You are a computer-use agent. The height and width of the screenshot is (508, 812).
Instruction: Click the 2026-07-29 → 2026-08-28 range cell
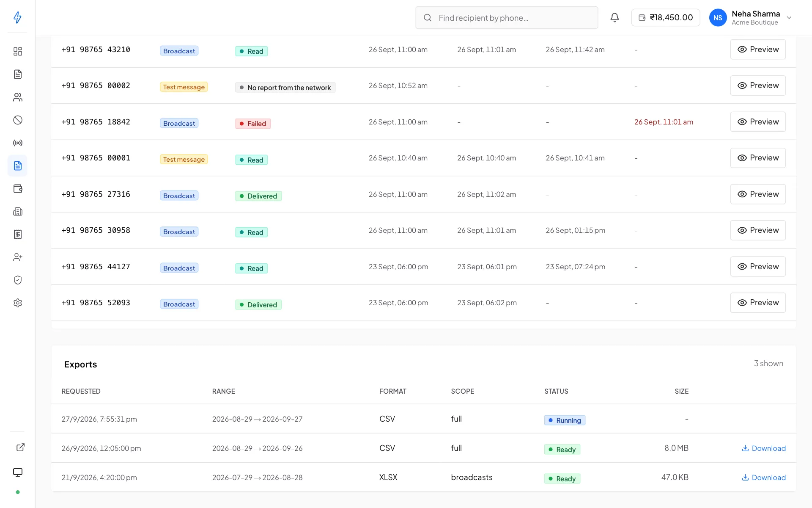click(x=258, y=478)
